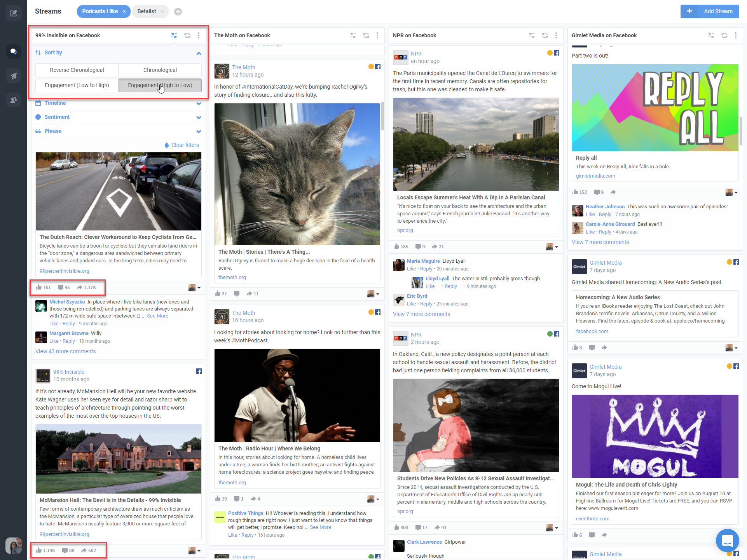Select Reverse Chronological sort option
This screenshot has width=747, height=560.
pos(77,70)
